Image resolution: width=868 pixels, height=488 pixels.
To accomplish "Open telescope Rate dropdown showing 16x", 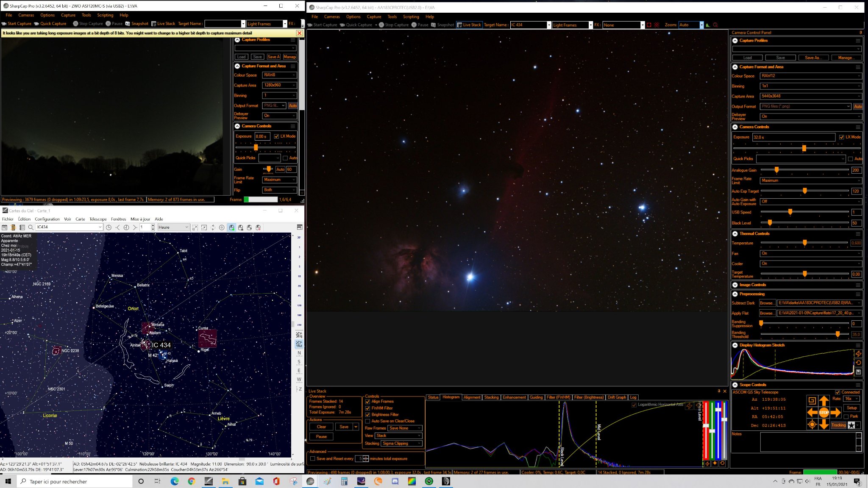I will 851,399.
